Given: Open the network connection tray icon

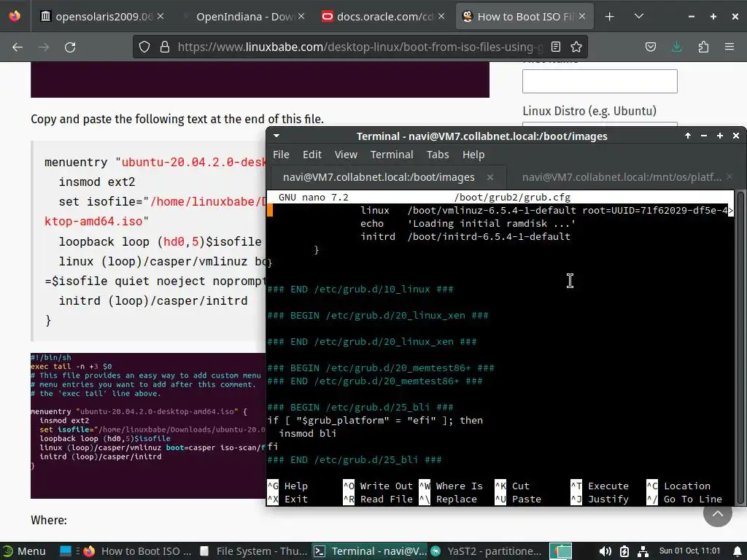Looking at the screenshot, I should click(643, 551).
